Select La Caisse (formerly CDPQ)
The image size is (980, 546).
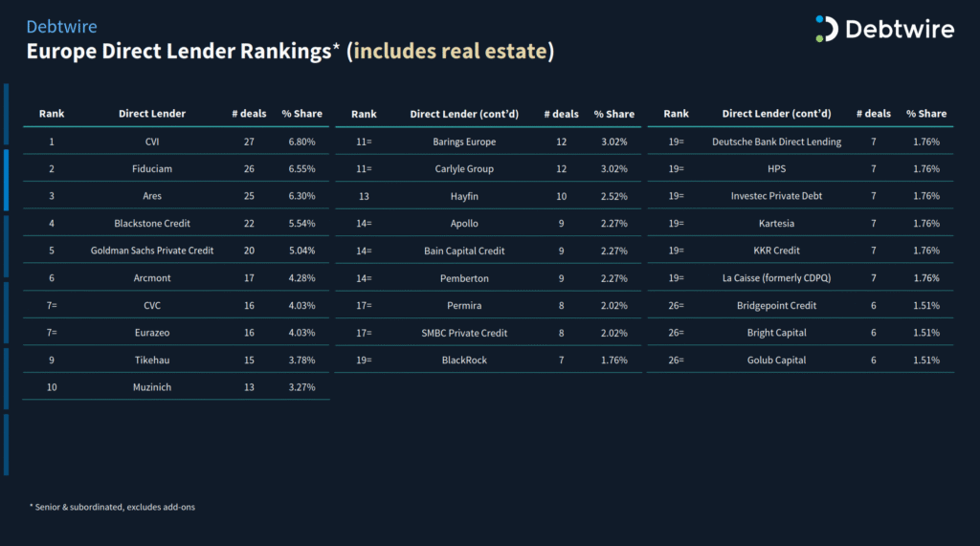click(x=777, y=278)
